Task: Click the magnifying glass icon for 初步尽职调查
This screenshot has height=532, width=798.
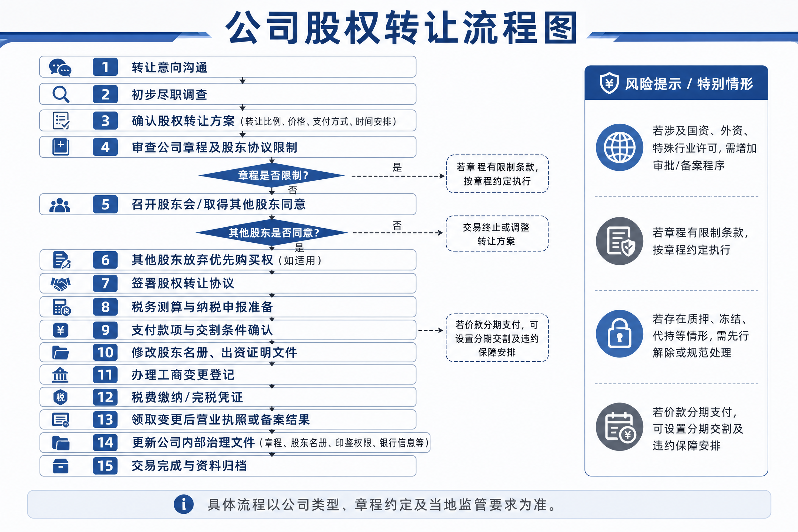Action: click(61, 94)
